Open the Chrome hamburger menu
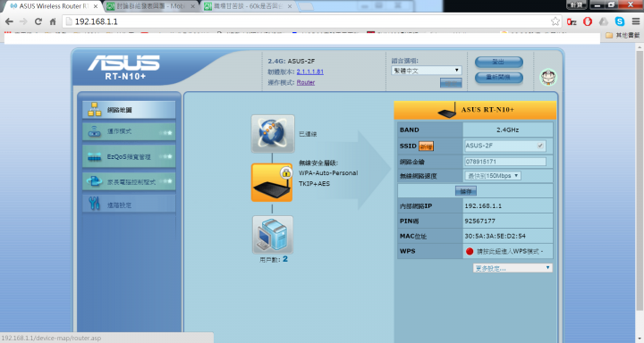 [x=635, y=21]
